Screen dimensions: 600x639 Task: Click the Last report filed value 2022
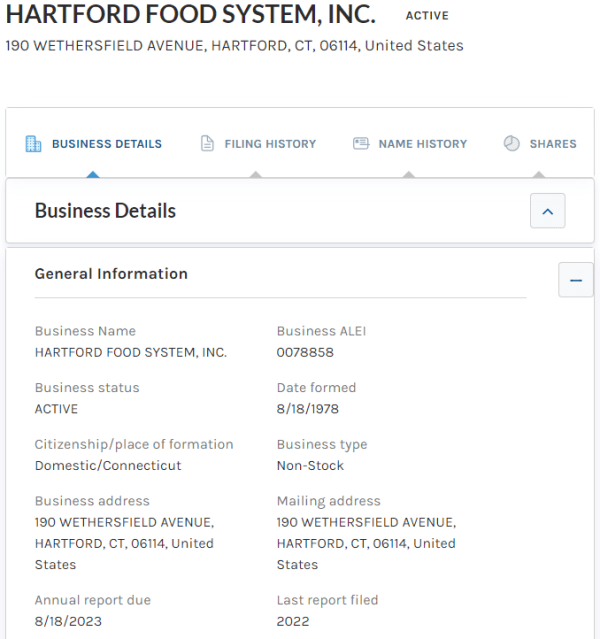point(294,621)
